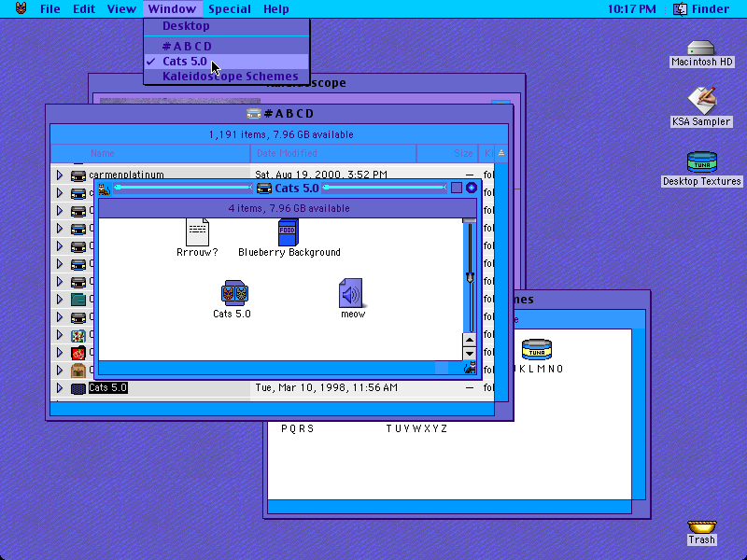Sort by Name column in # A B C D
747x560 pixels.
tap(150, 153)
